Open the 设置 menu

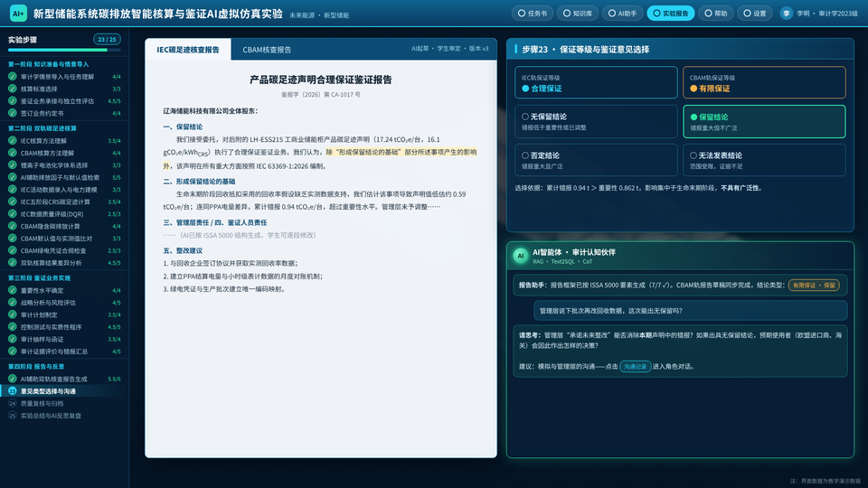coord(754,14)
